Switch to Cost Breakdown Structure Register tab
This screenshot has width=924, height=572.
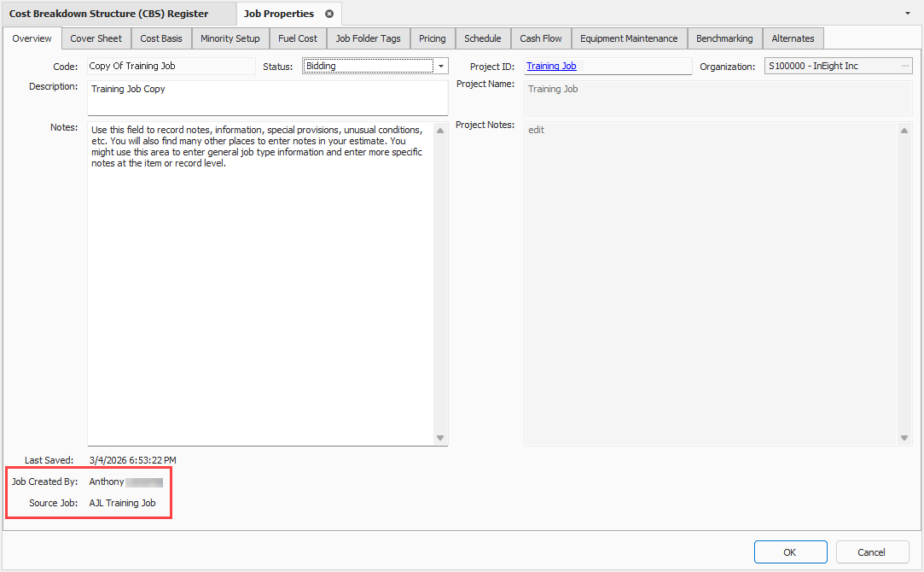click(x=108, y=14)
